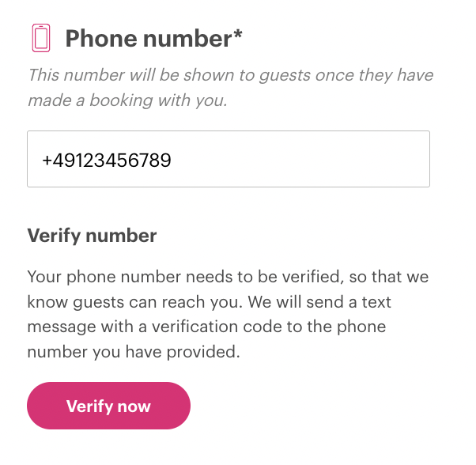This screenshot has height=465, width=476.
Task: Click the word 'guests' in the italic hint
Action: [x=285, y=76]
